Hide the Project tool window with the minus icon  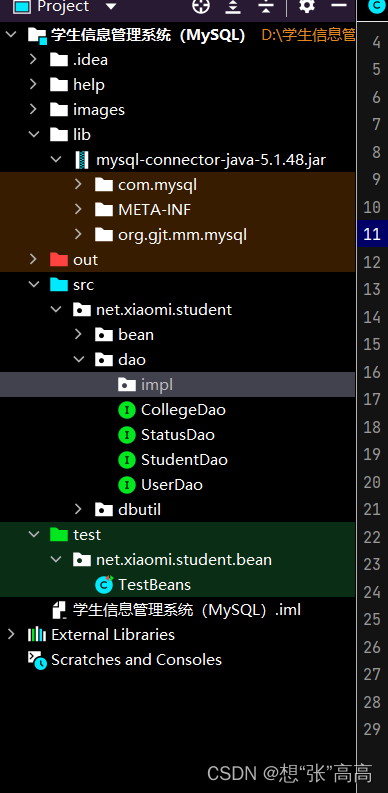coord(338,5)
